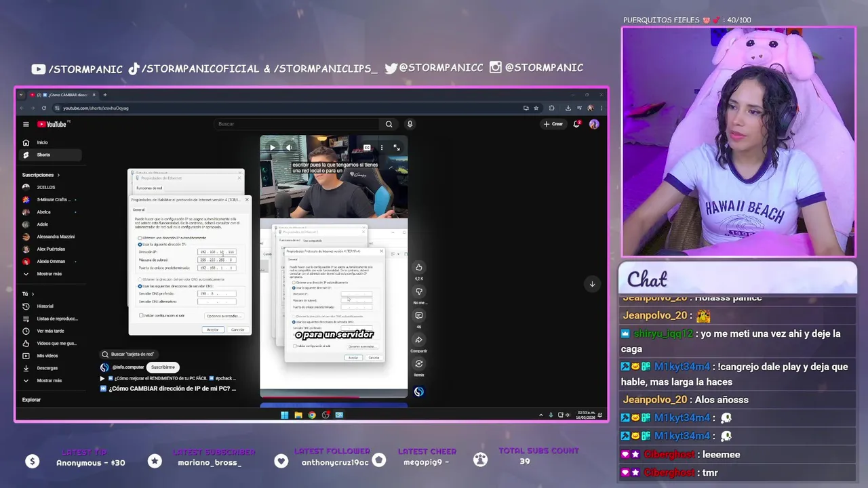
Task: Open Videos que me gustan
Action: [52, 344]
